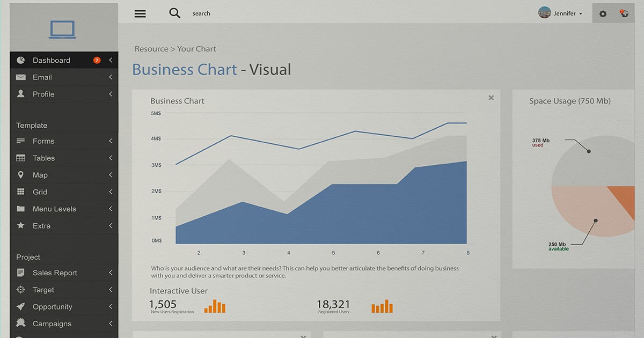Select Dashboard in the sidebar
The height and width of the screenshot is (338, 644).
51,61
